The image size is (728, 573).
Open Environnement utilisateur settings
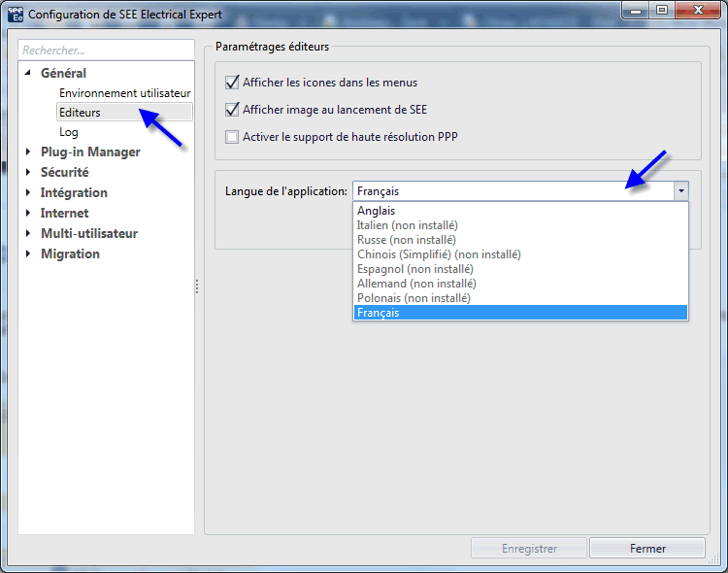tap(124, 93)
